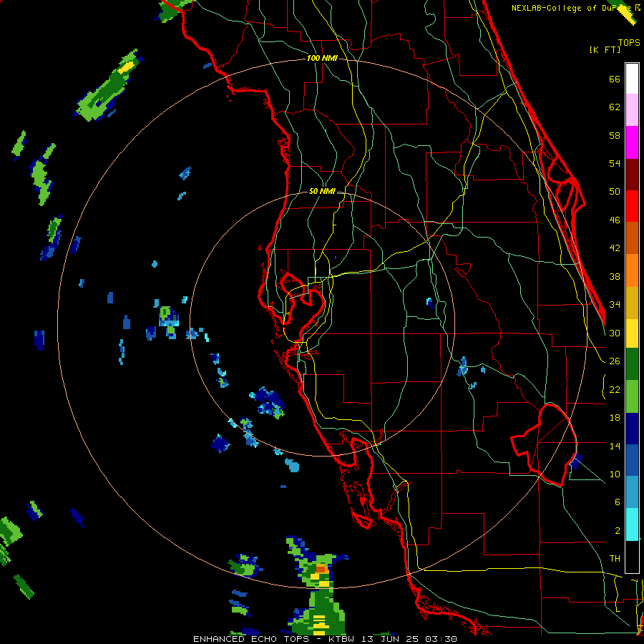Click the dark orange legend swatch

632,238
